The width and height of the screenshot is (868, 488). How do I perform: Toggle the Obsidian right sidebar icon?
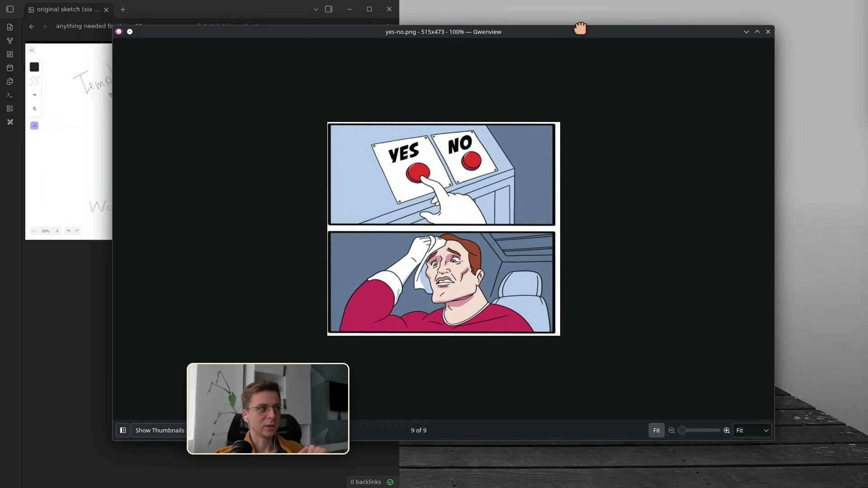[329, 9]
